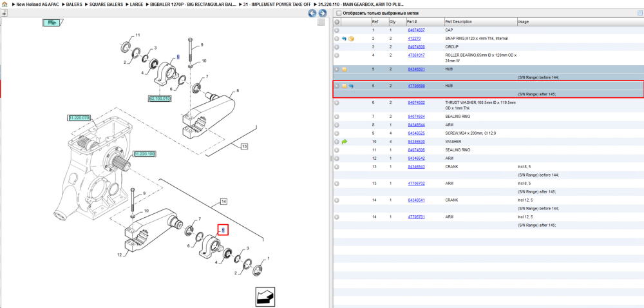Sort by the Part Description column header

click(x=480, y=22)
